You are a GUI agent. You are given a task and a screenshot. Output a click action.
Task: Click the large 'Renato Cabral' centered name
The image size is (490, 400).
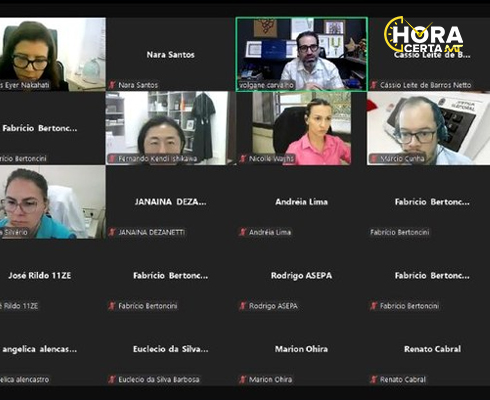[x=433, y=349]
